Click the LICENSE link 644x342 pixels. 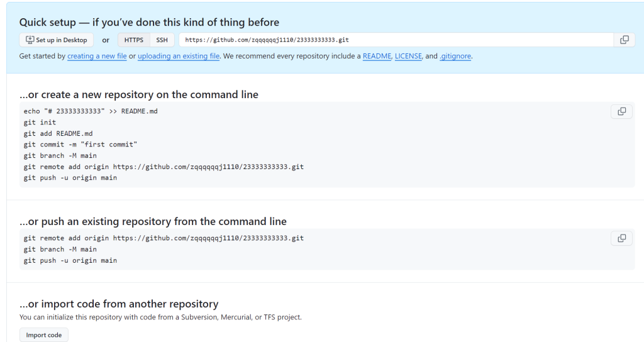pos(408,56)
